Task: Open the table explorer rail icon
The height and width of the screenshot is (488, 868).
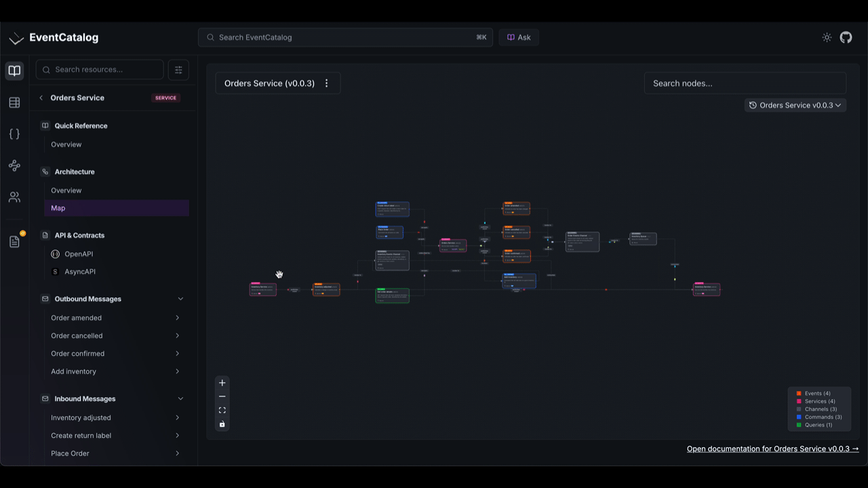Action: point(14,102)
